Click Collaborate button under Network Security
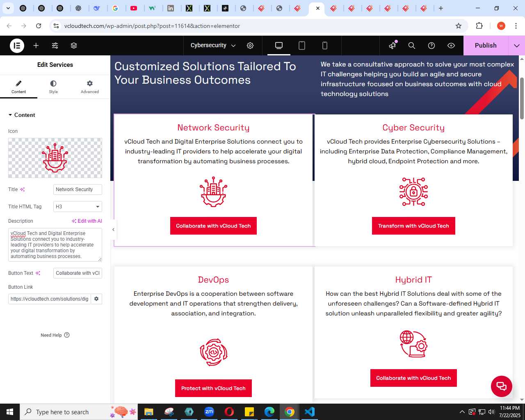This screenshot has width=525, height=420. (213, 226)
